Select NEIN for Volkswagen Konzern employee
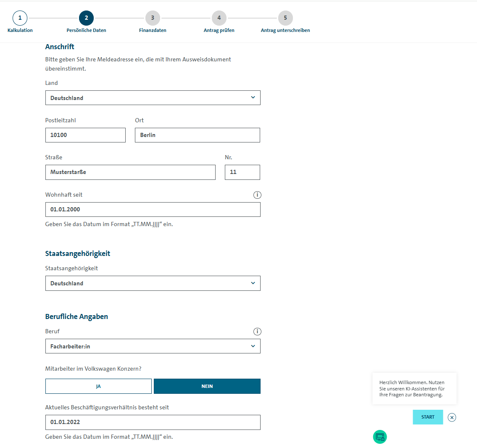This screenshot has width=477, height=448. click(207, 386)
